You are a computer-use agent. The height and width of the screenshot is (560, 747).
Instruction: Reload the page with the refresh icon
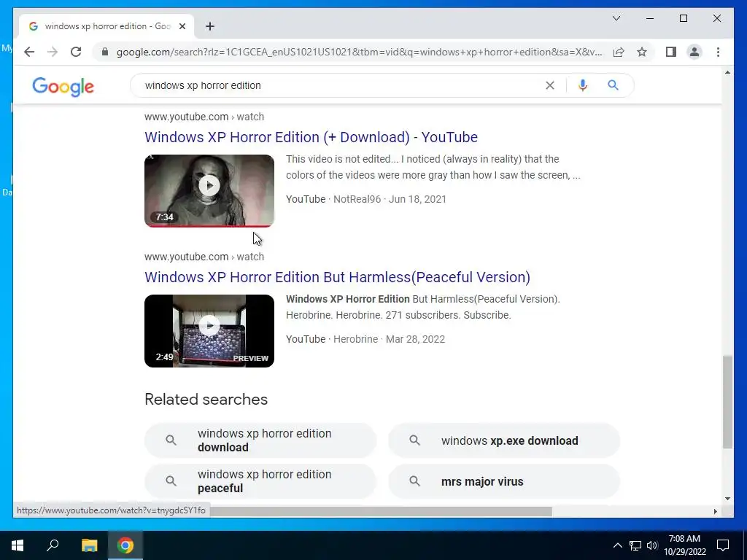coord(76,52)
